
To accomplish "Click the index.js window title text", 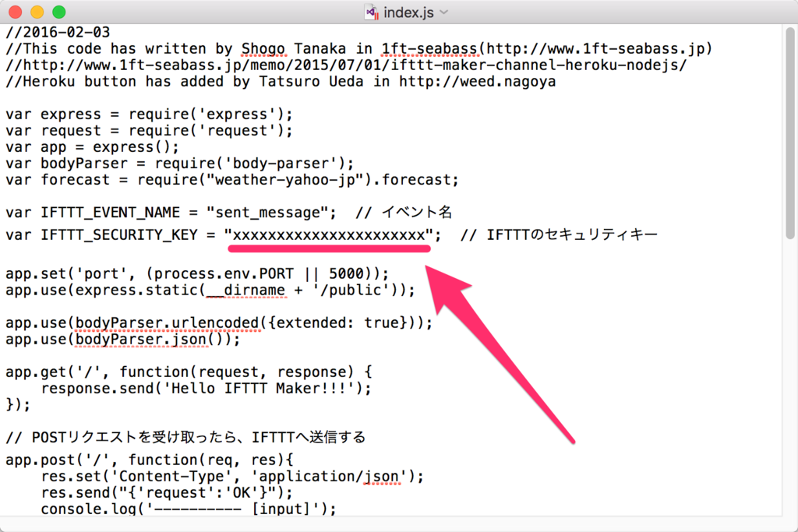I will tap(408, 12).
